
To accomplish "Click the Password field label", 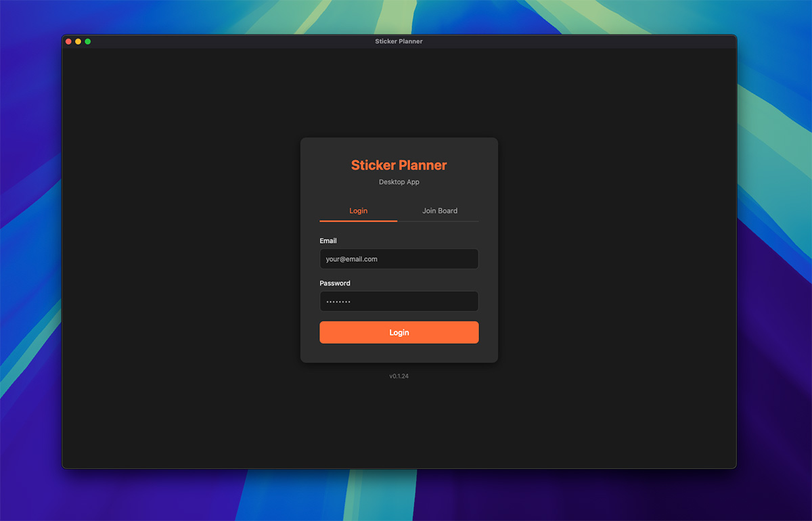I will click(334, 283).
